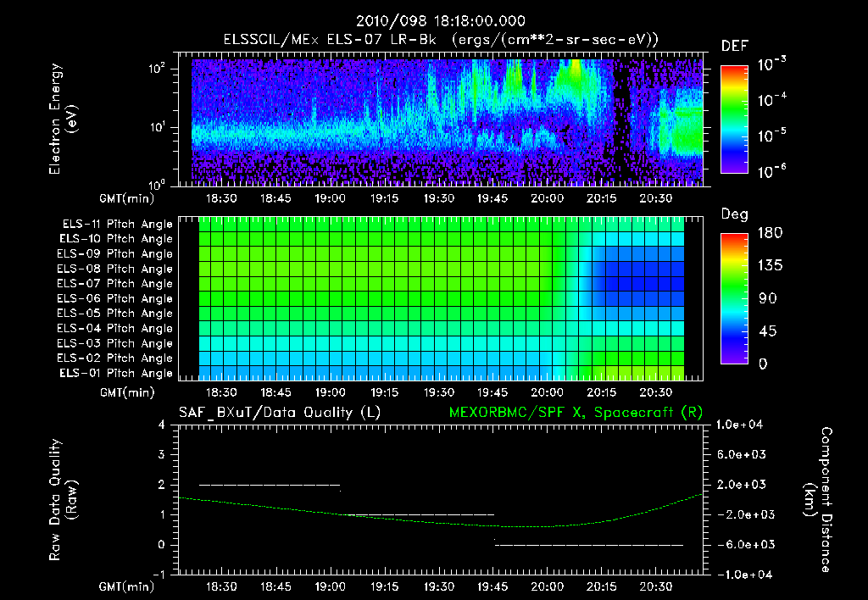Viewport: 868px width, 600px height.
Task: Click the Raw Data Quality (Raw) axis label
Action: 63,500
